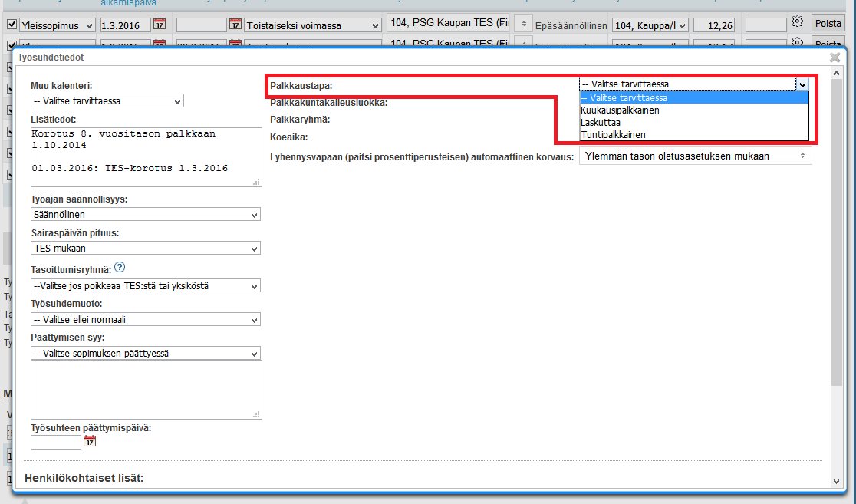Open the Muu kalenteri dropdown
Viewport: 856px width, 504px height.
(107, 101)
